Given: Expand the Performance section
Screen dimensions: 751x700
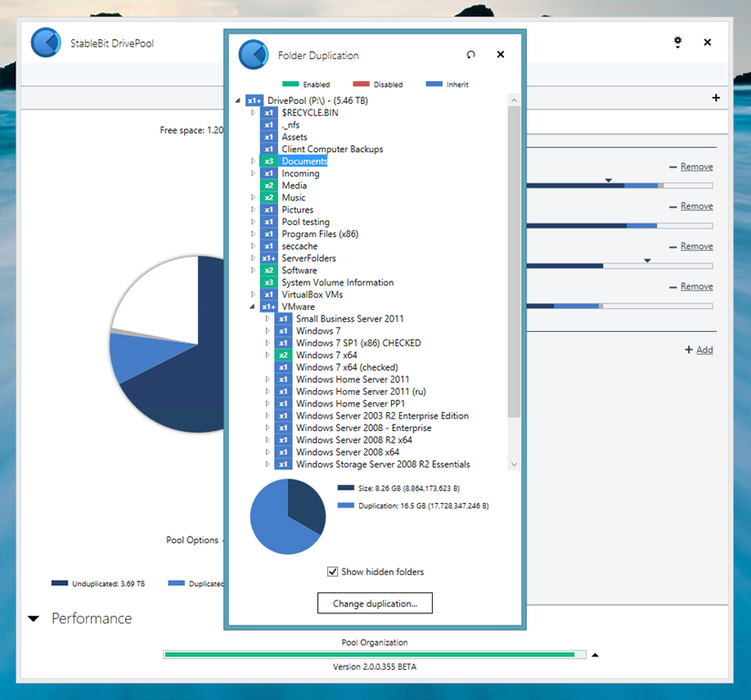Looking at the screenshot, I should pos(34,619).
